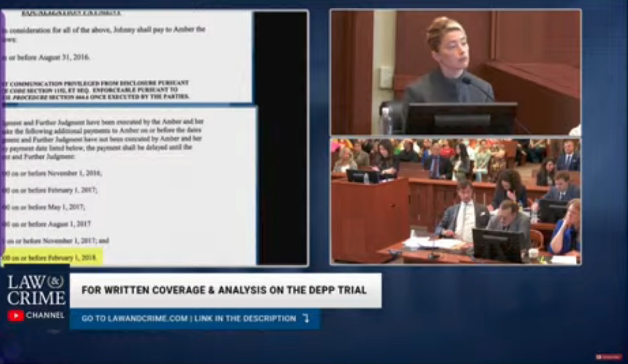
Task: Click the red YouTube play icon beside CHANNEL
Action: point(15,316)
